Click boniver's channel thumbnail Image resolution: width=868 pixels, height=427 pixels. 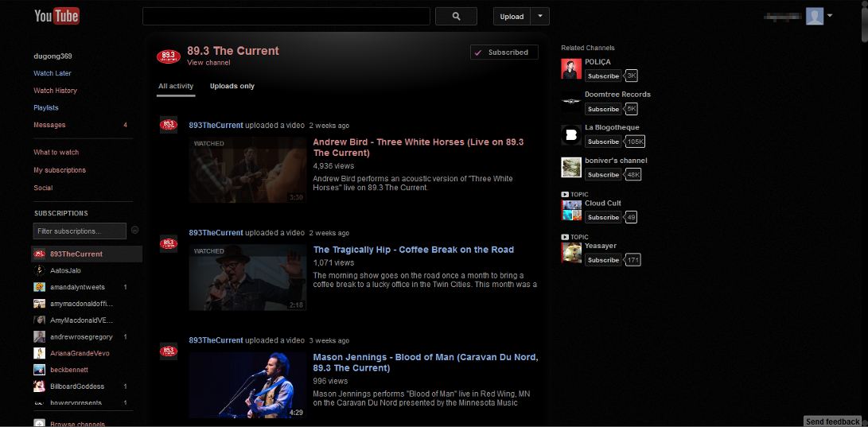[571, 168]
